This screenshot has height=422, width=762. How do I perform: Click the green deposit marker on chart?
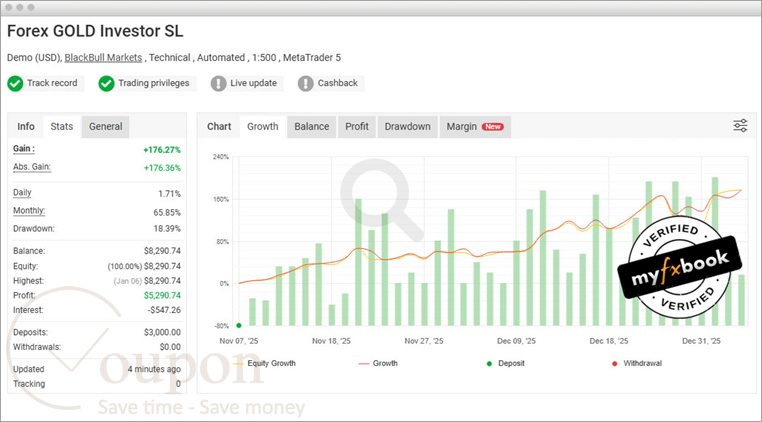pyautogui.click(x=239, y=325)
